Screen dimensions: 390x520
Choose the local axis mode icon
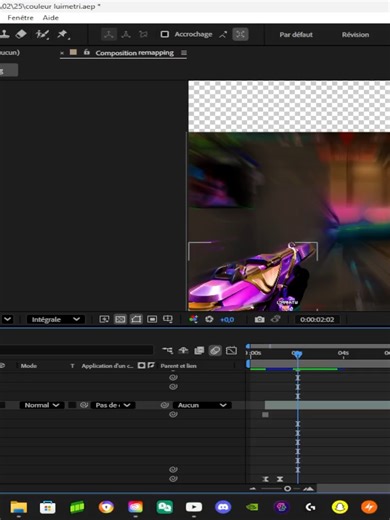tap(109, 34)
